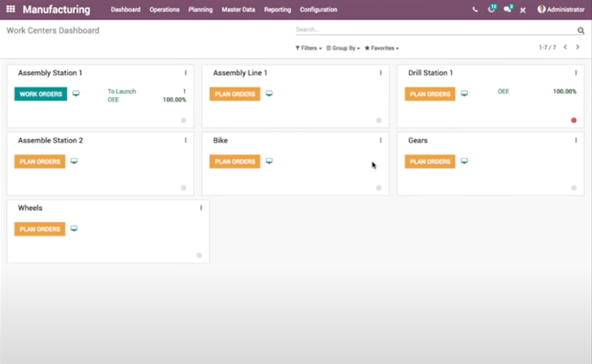Click the monitor icon on Assembly Station 1
Screen dimensions: 592x364
point(76,94)
